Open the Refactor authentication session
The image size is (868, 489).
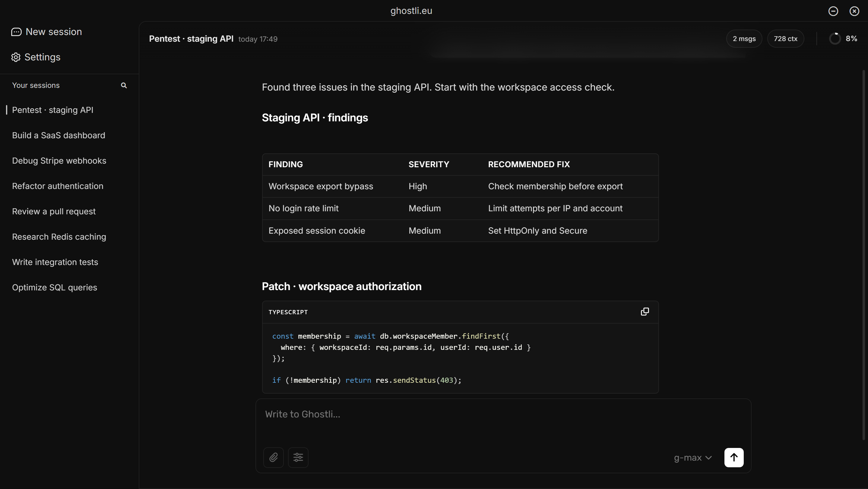click(x=58, y=186)
